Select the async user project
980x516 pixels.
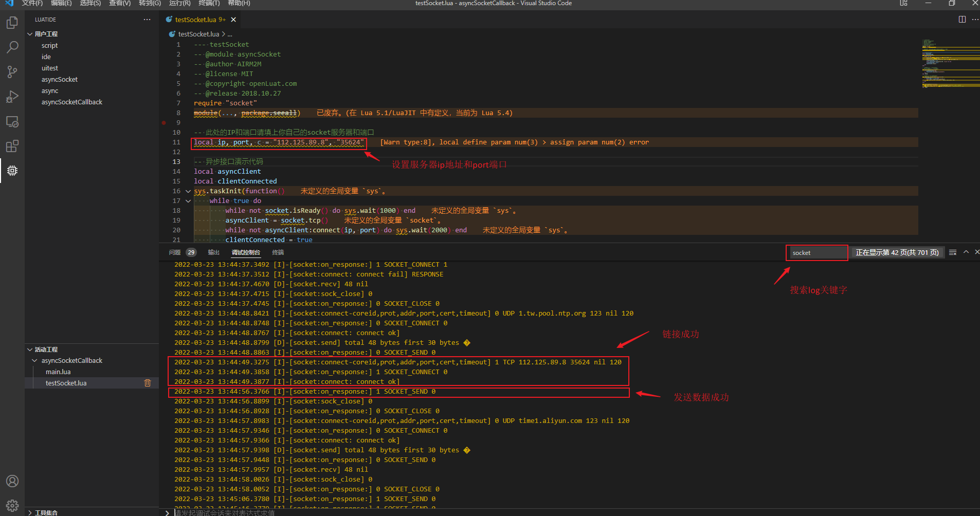50,91
